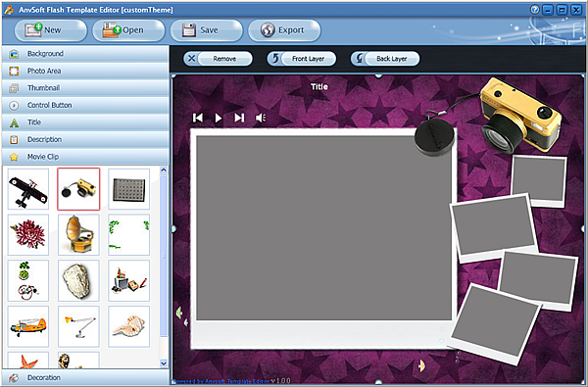Image resolution: width=588 pixels, height=387 pixels.
Task: Select the desk lamp movie clip
Action: point(78,326)
